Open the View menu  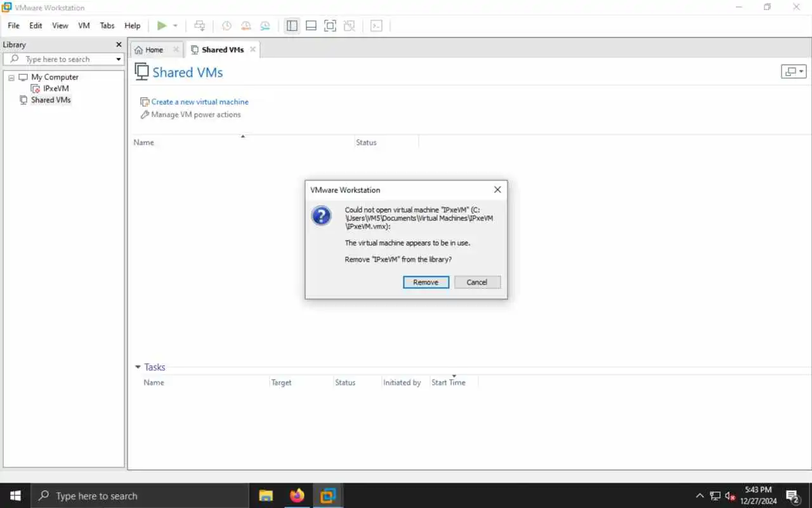pos(60,25)
